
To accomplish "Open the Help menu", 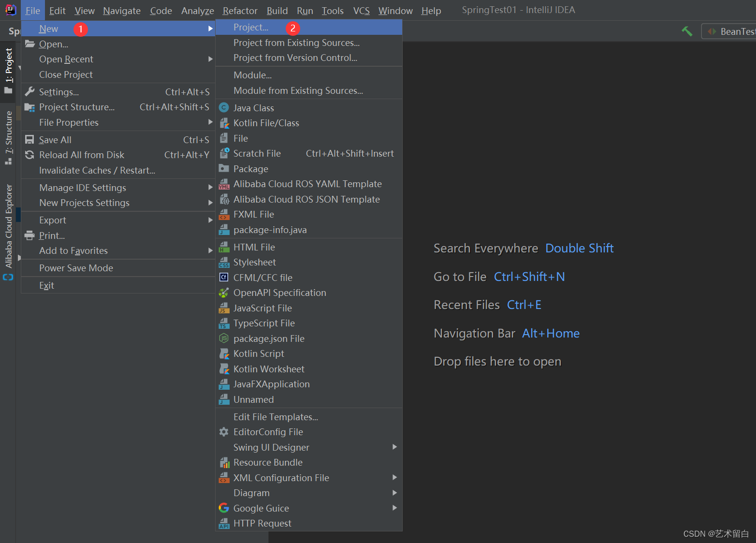I will 431,11.
